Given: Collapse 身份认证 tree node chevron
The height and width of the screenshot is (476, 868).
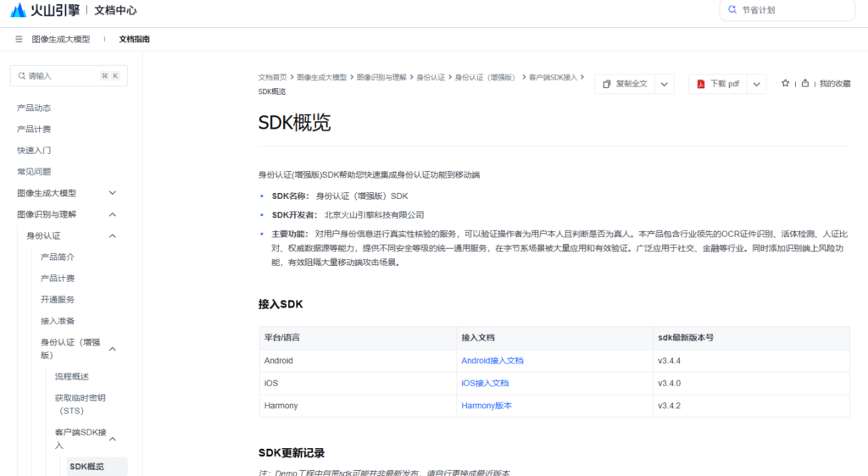Looking at the screenshot, I should [x=113, y=236].
